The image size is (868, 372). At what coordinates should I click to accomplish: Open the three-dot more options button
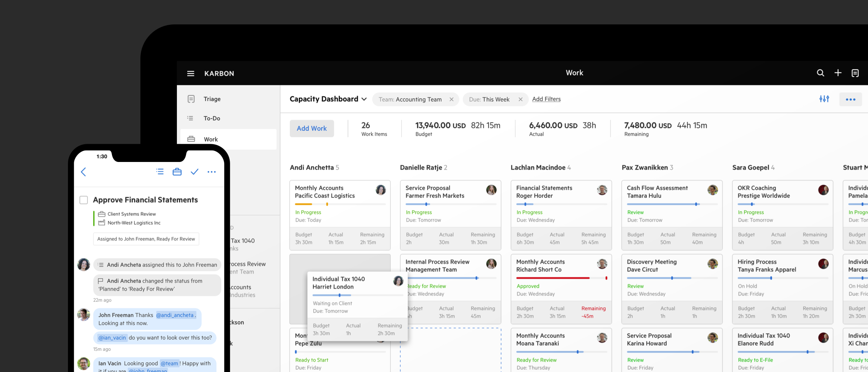click(x=850, y=99)
